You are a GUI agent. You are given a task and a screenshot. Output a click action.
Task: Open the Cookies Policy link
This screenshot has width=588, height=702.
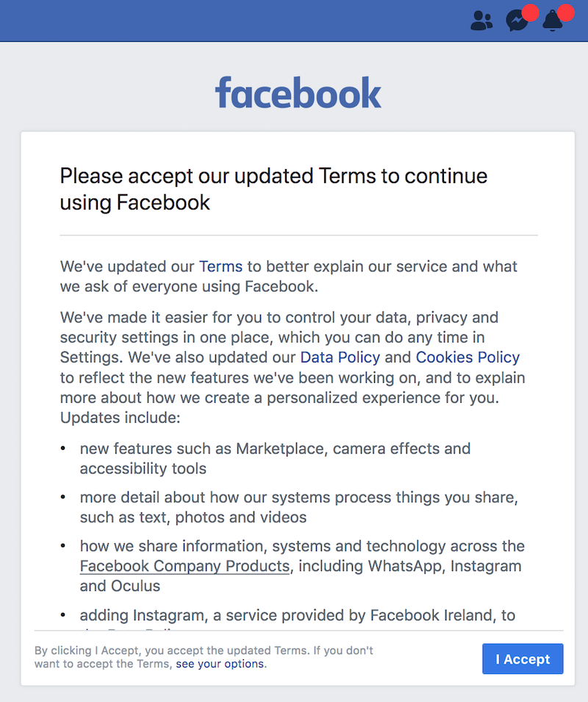pyautogui.click(x=467, y=357)
